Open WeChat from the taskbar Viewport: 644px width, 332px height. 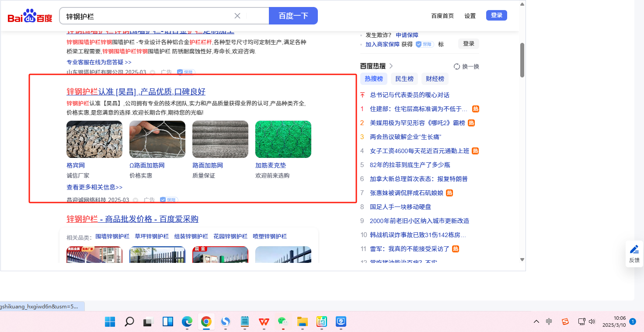point(283,322)
